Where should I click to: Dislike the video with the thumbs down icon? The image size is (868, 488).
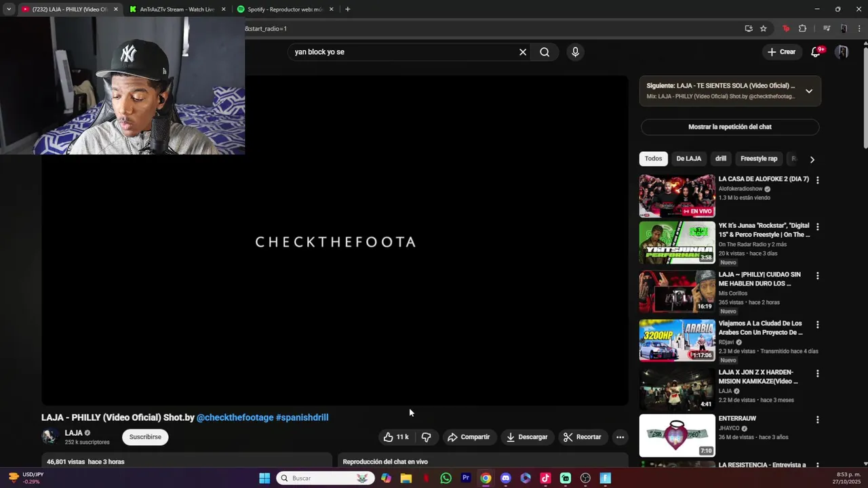(x=427, y=437)
